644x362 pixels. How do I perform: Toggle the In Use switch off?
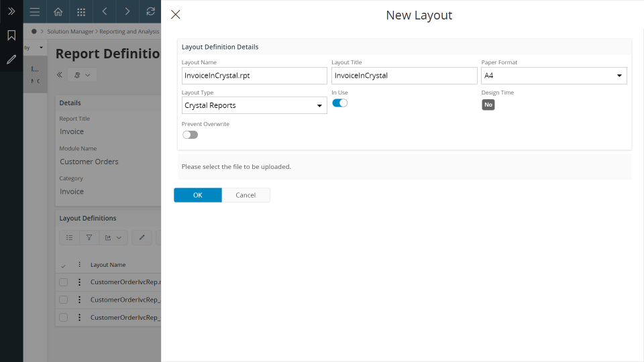pos(339,103)
